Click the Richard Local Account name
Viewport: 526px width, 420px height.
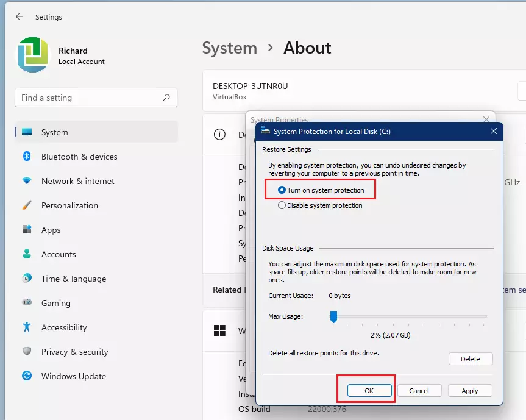82,55
